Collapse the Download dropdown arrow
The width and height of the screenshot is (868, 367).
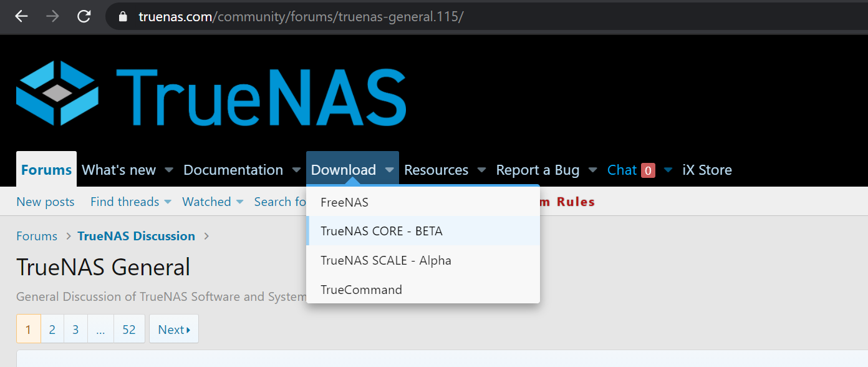click(389, 170)
